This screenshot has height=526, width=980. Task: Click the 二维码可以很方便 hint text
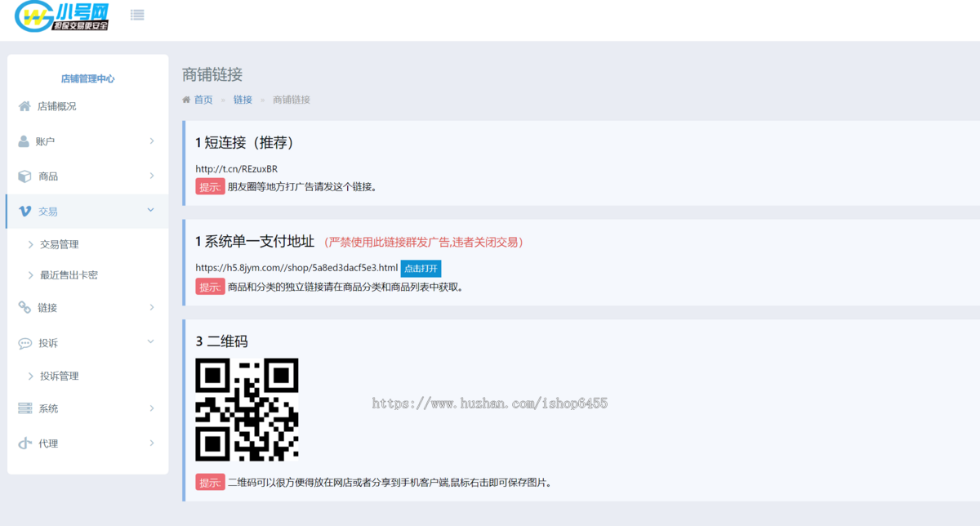click(390, 483)
